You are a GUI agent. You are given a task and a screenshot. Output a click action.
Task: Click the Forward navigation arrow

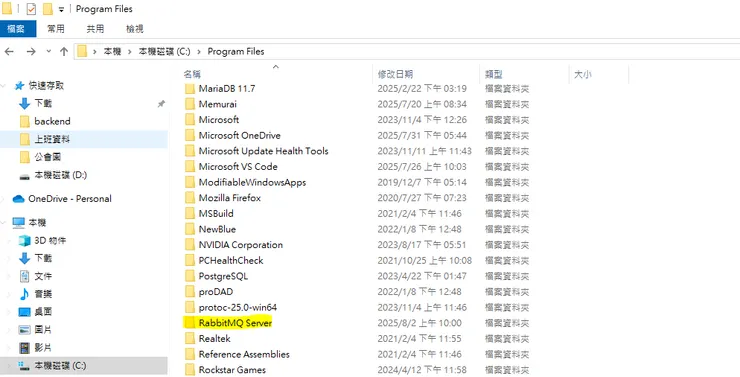point(31,51)
